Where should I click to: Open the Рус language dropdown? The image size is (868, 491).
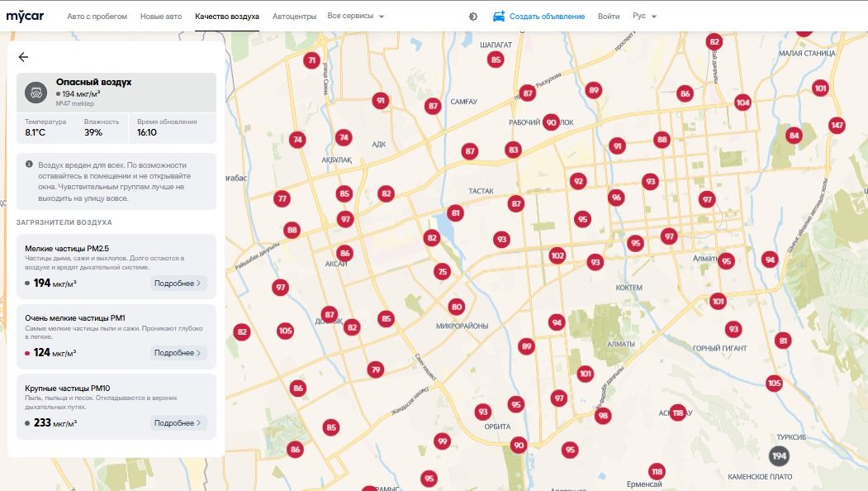pos(644,16)
